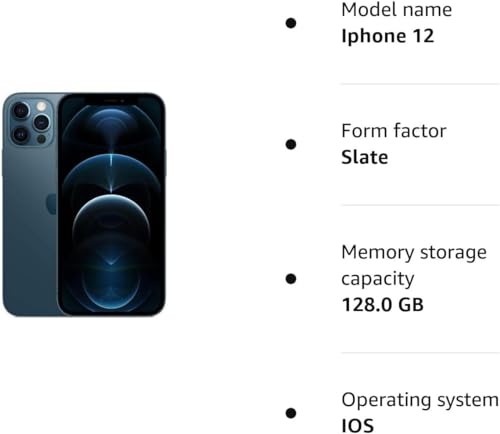Image resolution: width=500 pixels, height=434 pixels.
Task: Click the bullet beside Operating system
Action: click(291, 413)
